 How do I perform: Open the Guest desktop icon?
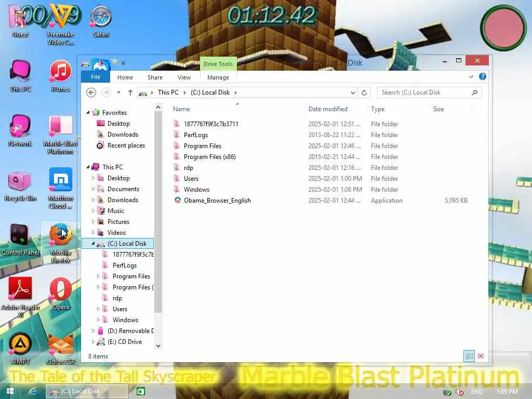point(20,20)
